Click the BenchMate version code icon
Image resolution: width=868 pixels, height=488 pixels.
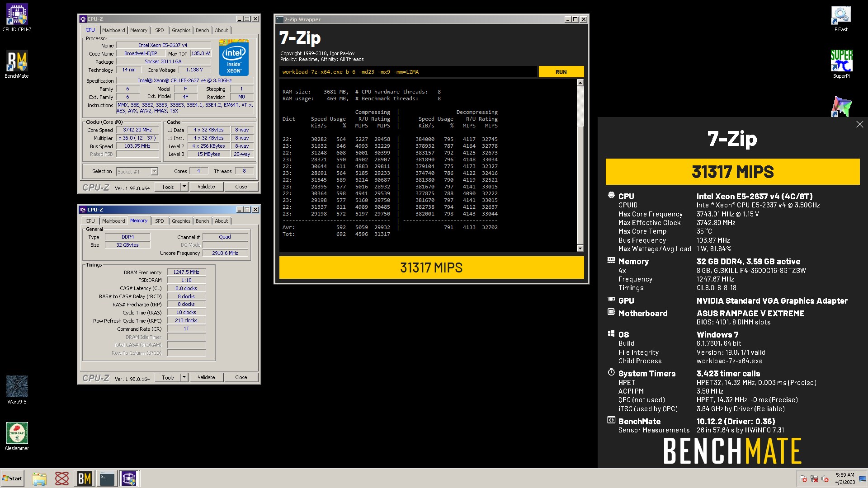(x=611, y=420)
